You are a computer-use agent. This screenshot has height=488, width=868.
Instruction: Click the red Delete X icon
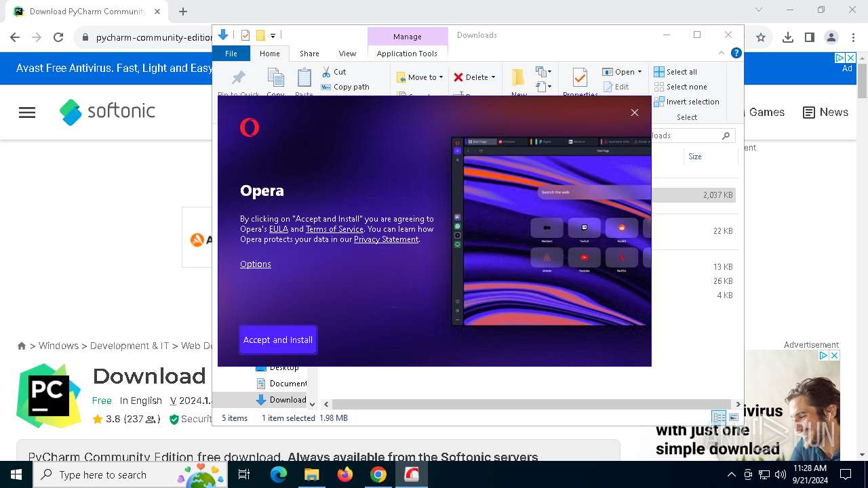tap(458, 77)
